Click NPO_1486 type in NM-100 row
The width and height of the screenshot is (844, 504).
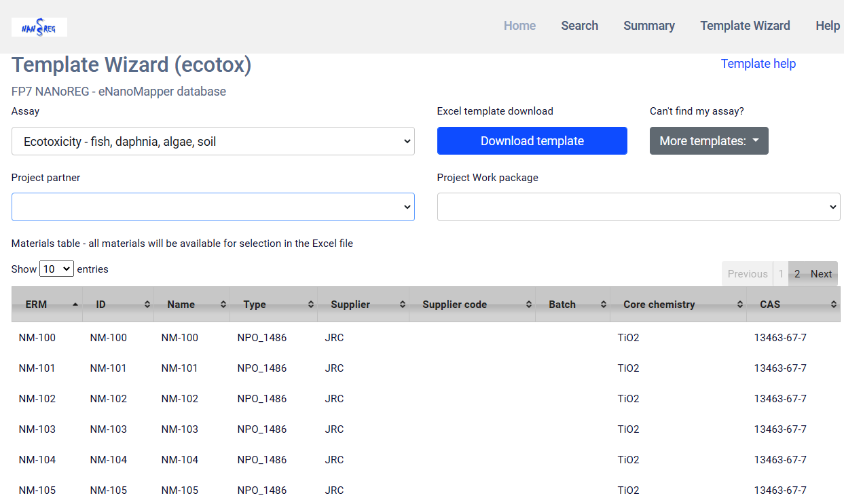[x=262, y=338]
